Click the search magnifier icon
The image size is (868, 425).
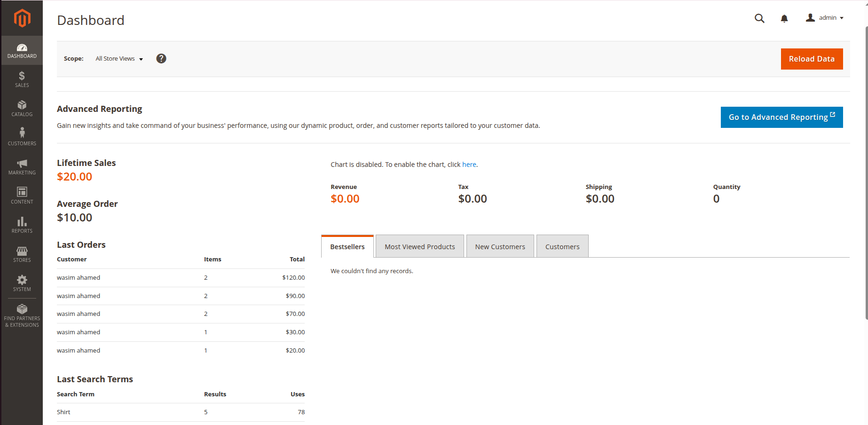(759, 18)
